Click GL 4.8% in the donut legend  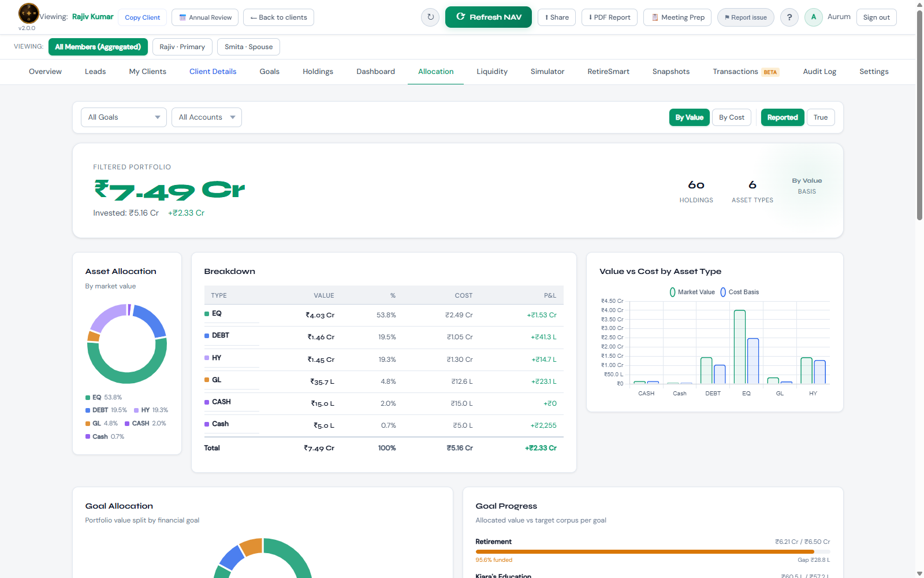point(102,423)
